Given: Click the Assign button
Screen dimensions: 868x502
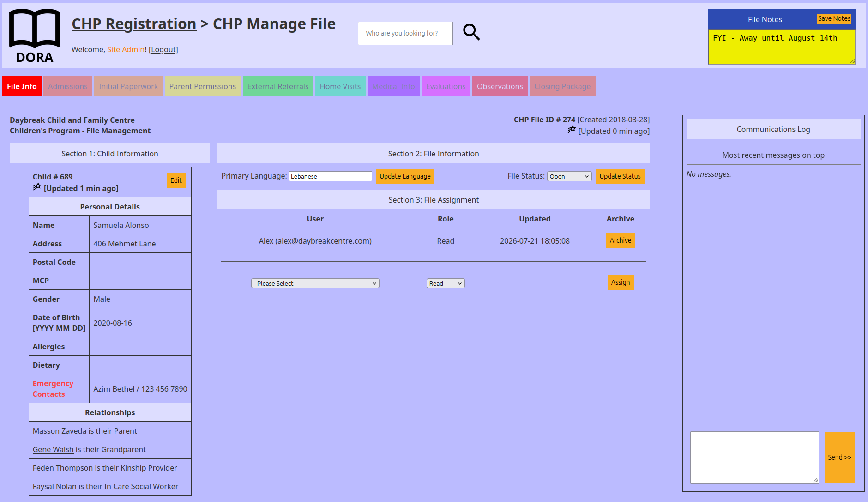Looking at the screenshot, I should pyautogui.click(x=621, y=282).
